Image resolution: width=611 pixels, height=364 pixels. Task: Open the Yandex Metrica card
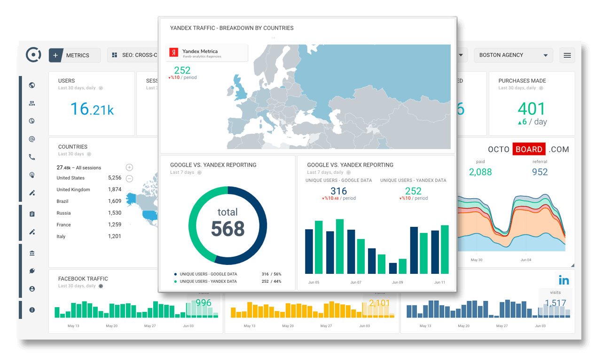207,53
